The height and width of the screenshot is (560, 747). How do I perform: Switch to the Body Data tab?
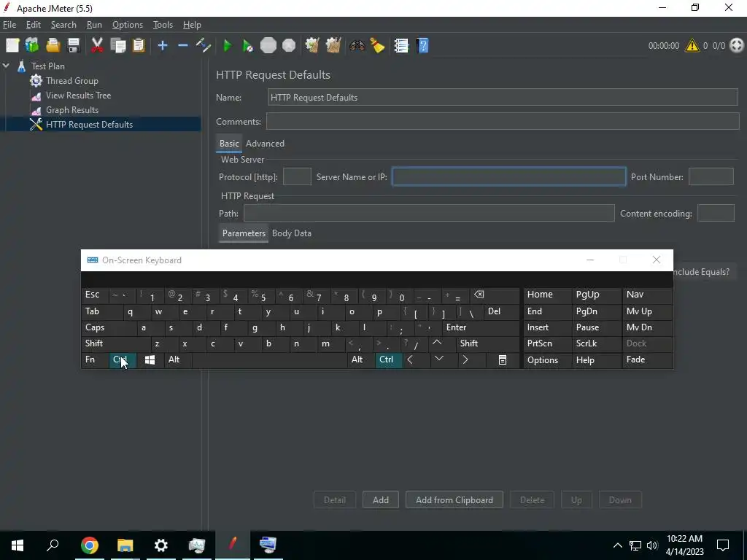pos(292,233)
